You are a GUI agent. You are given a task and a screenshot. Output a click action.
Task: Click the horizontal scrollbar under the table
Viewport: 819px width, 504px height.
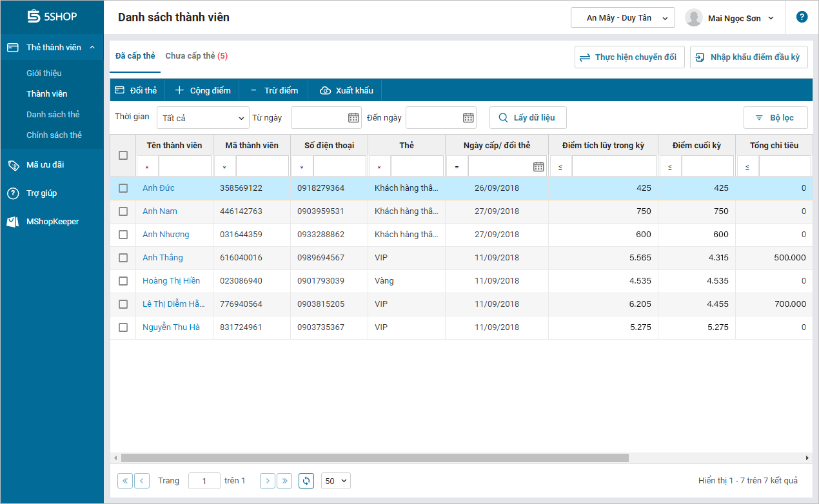374,458
